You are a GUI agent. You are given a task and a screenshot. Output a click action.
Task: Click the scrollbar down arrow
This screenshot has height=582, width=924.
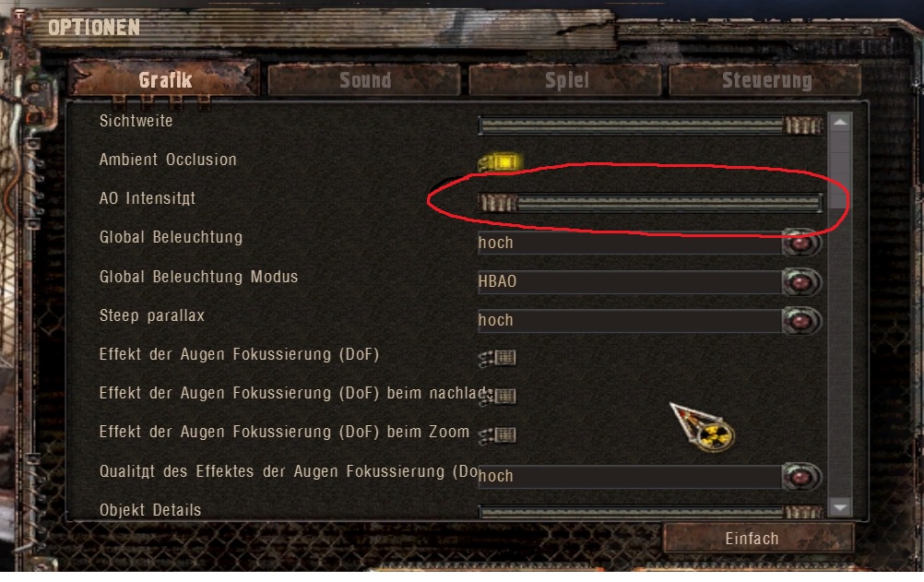click(x=840, y=506)
